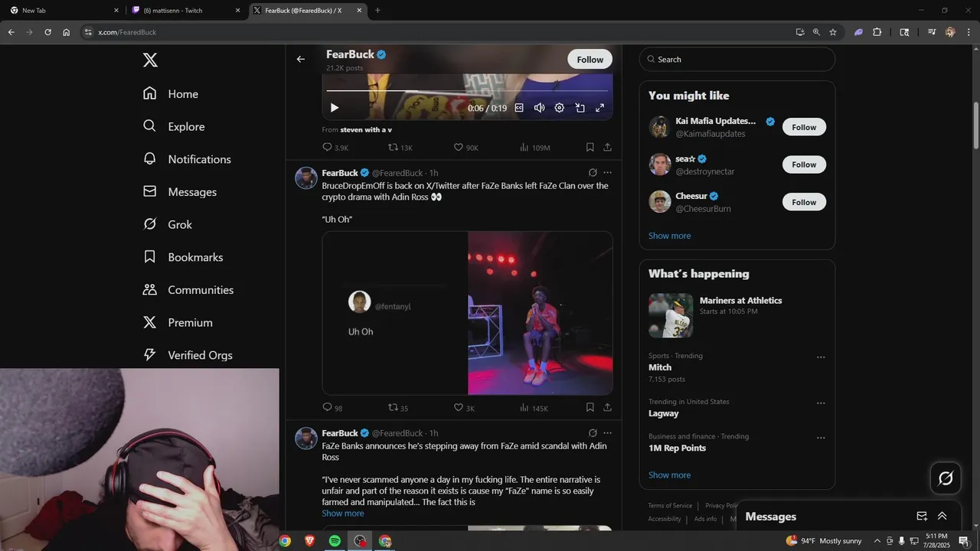Open Grok actions on the BruceDropEmOff post
980x551 pixels.
(x=593, y=173)
